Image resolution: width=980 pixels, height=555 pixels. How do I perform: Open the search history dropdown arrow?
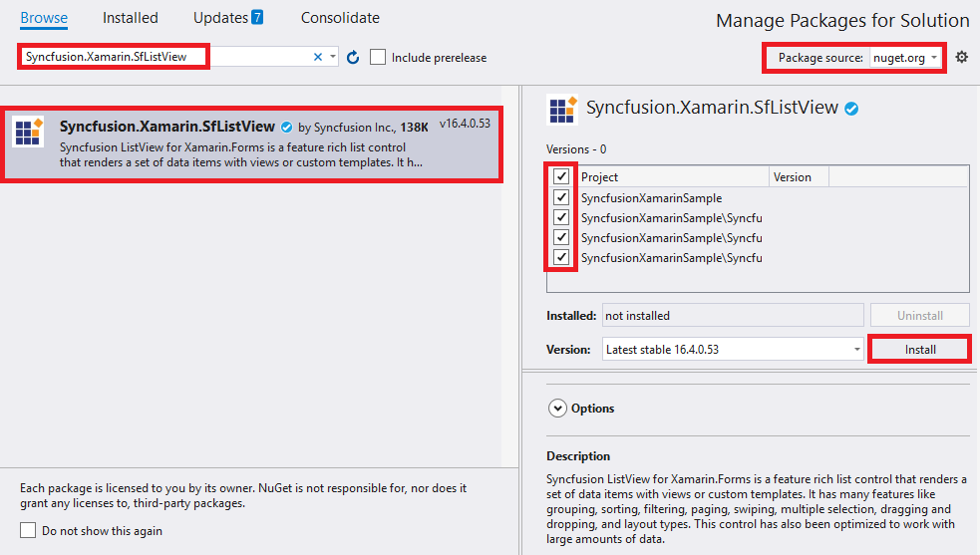pyautogui.click(x=333, y=57)
